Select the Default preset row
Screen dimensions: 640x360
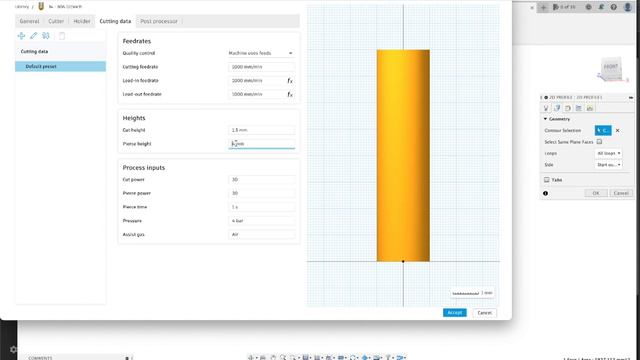click(60, 67)
